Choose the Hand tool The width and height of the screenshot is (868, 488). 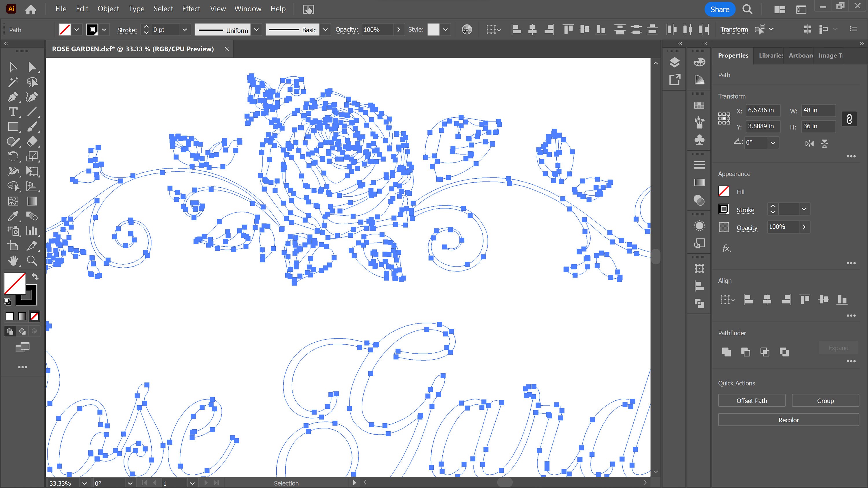tap(13, 261)
